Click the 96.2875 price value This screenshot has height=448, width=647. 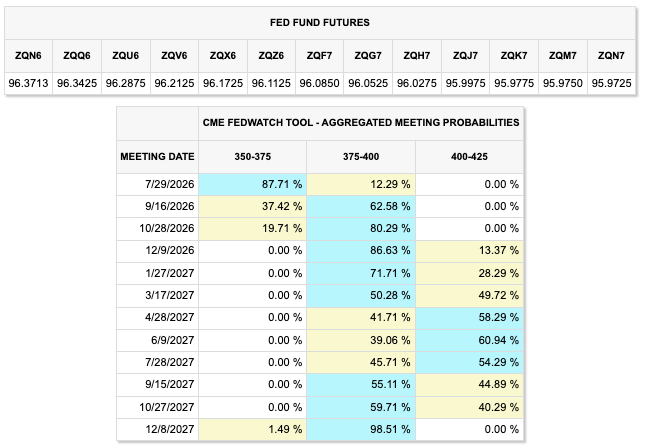126,83
